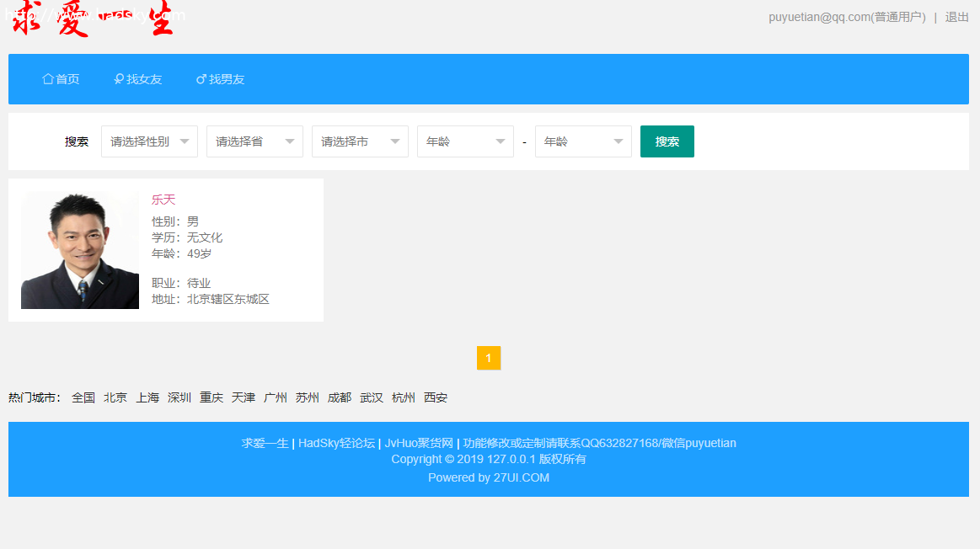Open the profile photo thumbnail of 乐天
Screen dimensions: 980x549
80,250
